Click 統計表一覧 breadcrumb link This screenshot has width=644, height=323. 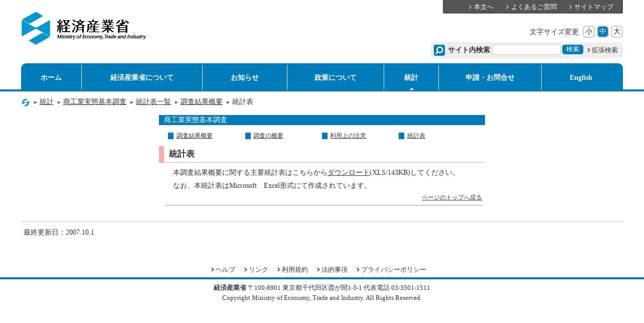(153, 102)
